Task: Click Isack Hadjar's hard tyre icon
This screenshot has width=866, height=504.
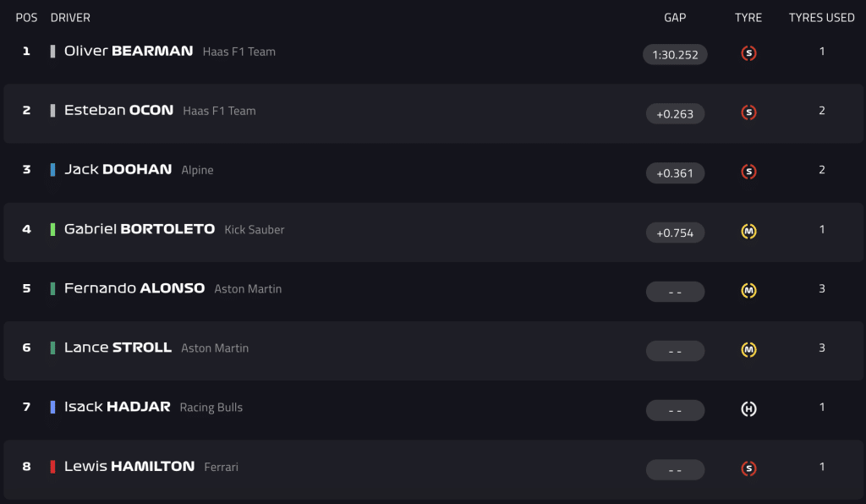Action: [748, 409]
